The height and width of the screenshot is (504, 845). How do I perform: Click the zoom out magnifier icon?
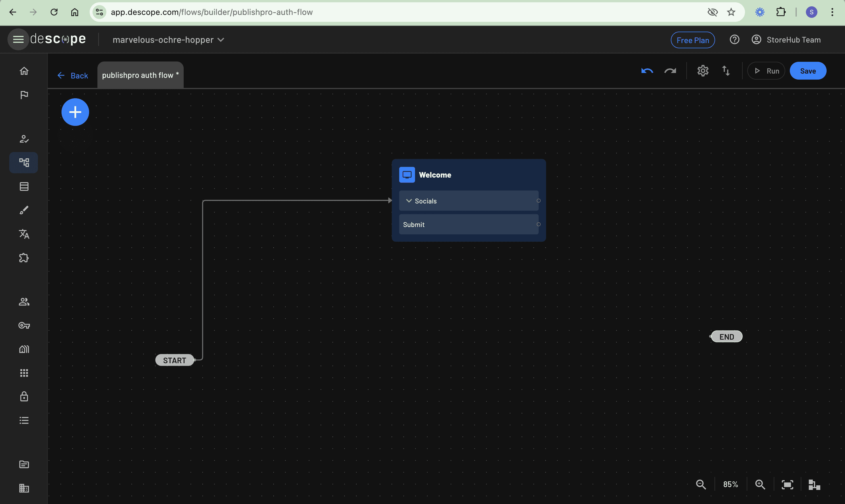pyautogui.click(x=701, y=484)
